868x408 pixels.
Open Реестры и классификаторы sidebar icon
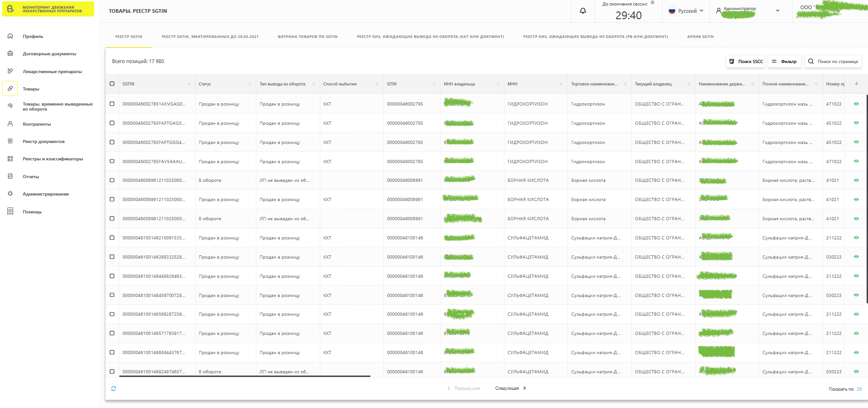(10, 159)
